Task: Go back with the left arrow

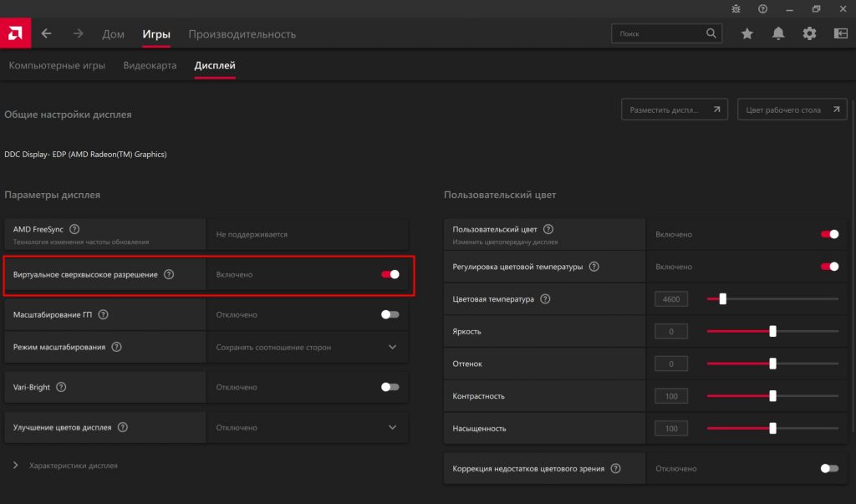Action: (47, 33)
